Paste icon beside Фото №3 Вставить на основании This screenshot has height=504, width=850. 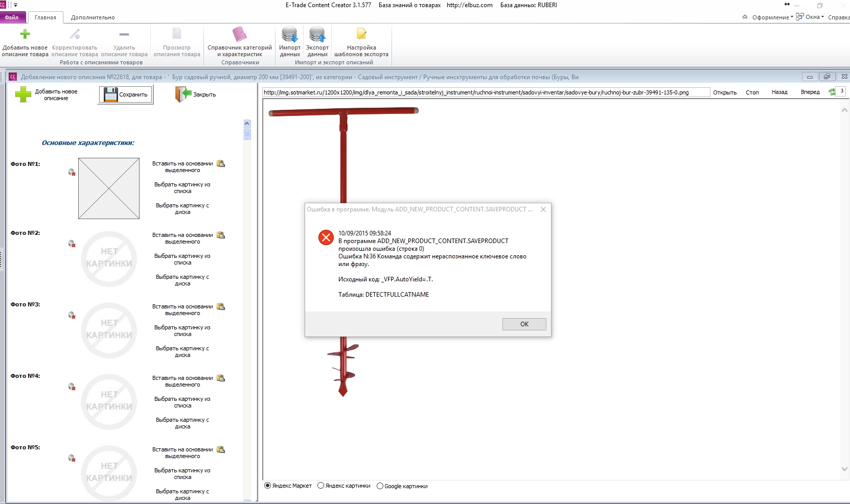pos(221,307)
